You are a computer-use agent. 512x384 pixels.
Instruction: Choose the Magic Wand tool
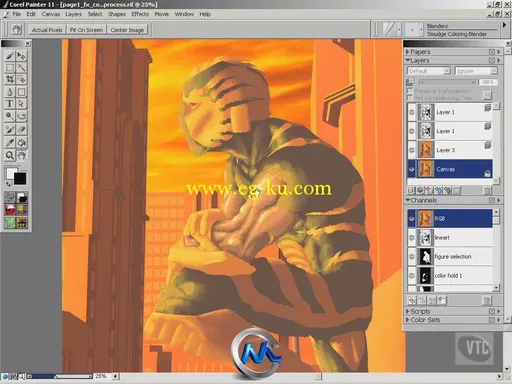tap(22, 68)
